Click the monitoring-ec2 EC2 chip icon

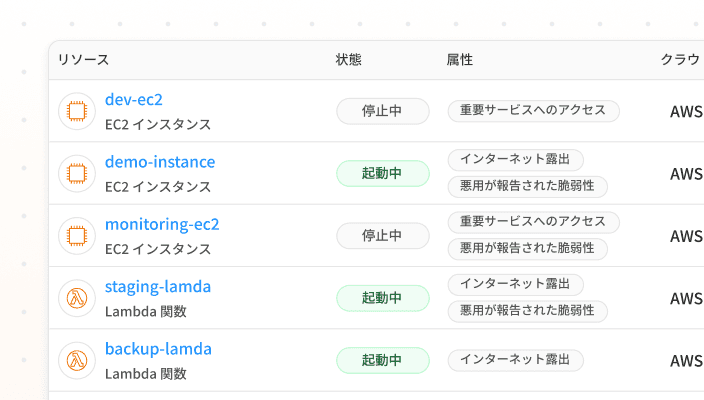76,235
